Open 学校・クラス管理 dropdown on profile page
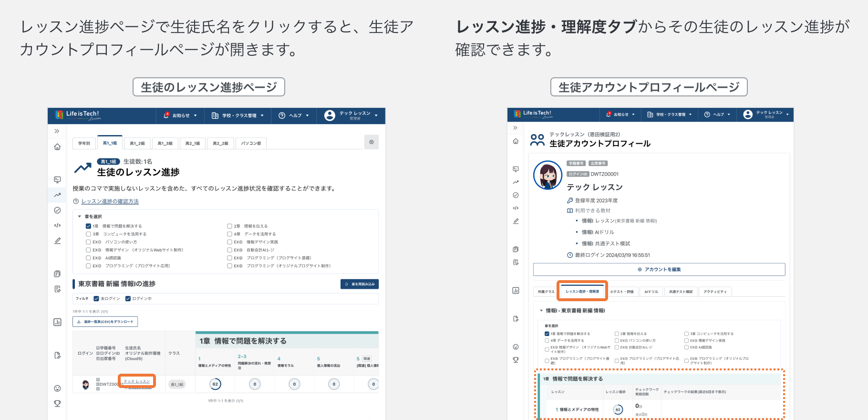Image resolution: width=868 pixels, height=420 pixels. (x=669, y=115)
